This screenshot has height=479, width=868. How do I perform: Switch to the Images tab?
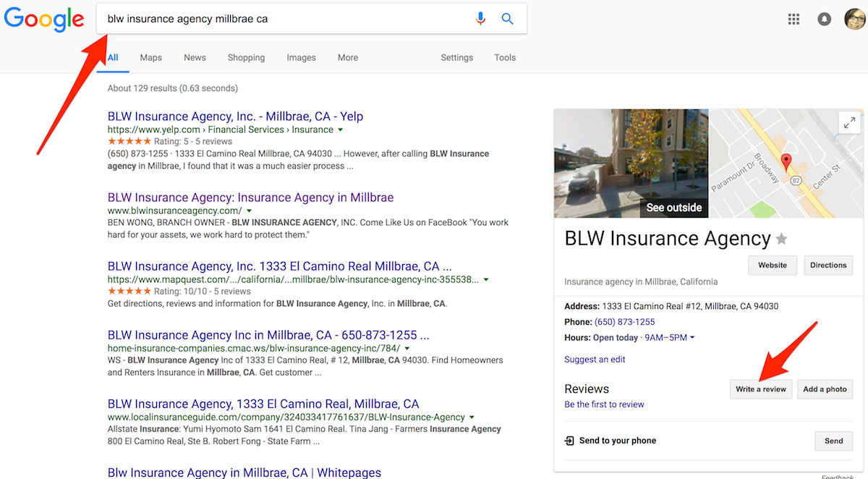tap(301, 58)
